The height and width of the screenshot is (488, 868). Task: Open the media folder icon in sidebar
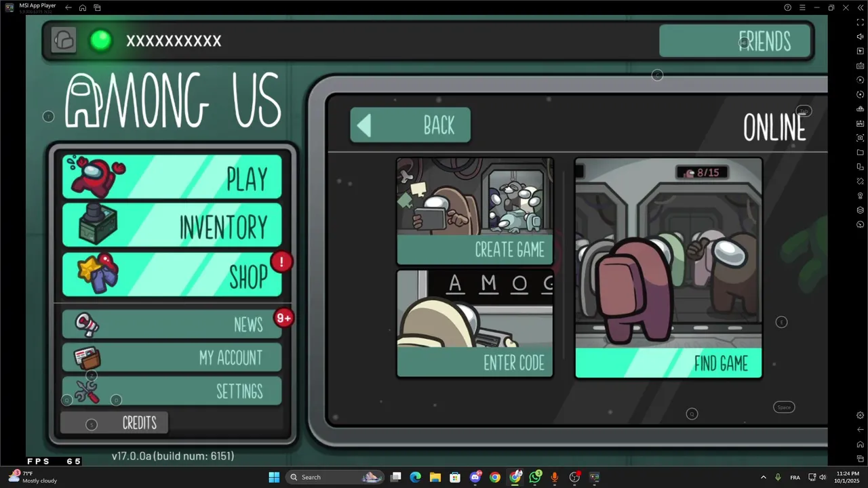coord(861,152)
